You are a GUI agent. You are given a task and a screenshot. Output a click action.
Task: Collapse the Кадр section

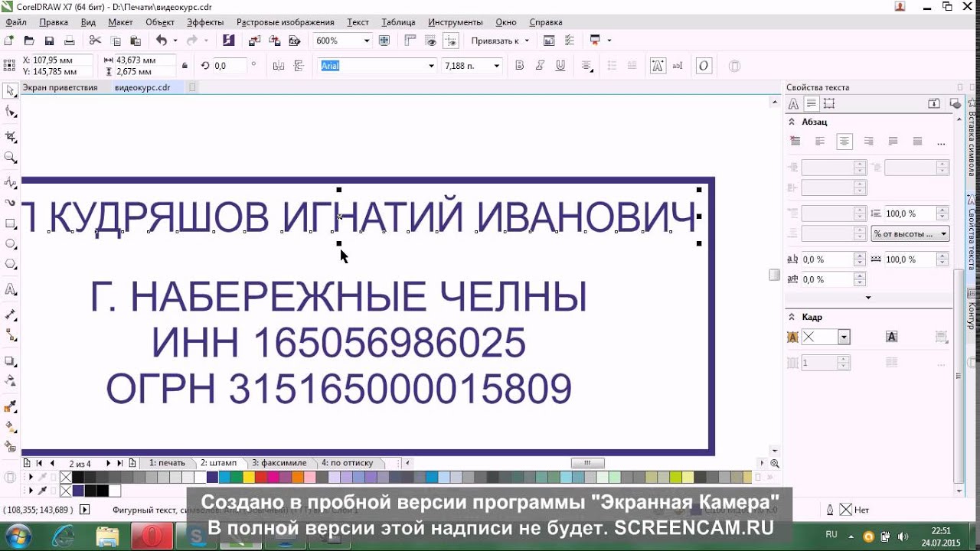coord(792,317)
